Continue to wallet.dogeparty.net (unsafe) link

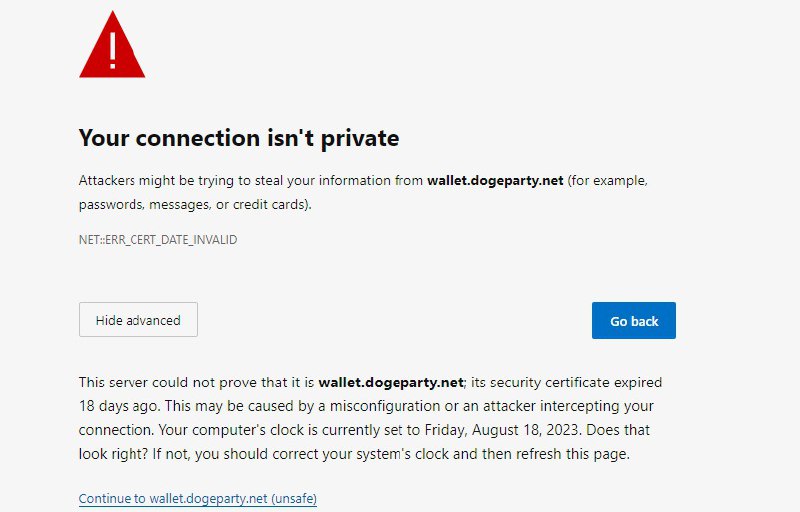click(198, 499)
